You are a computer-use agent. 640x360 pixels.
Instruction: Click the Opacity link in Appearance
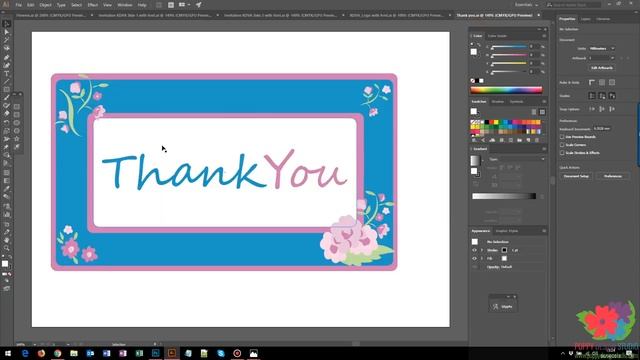coord(493,267)
